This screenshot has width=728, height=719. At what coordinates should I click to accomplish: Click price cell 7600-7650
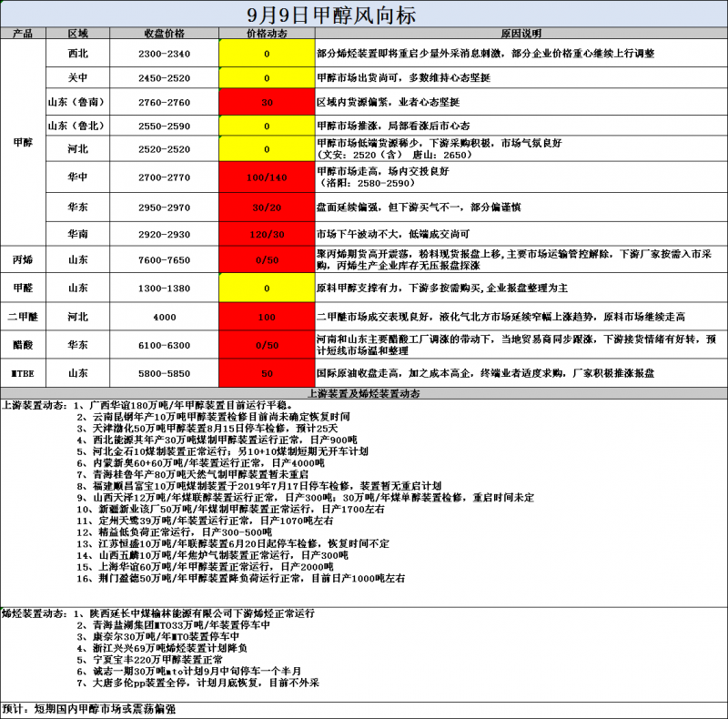[164, 259]
